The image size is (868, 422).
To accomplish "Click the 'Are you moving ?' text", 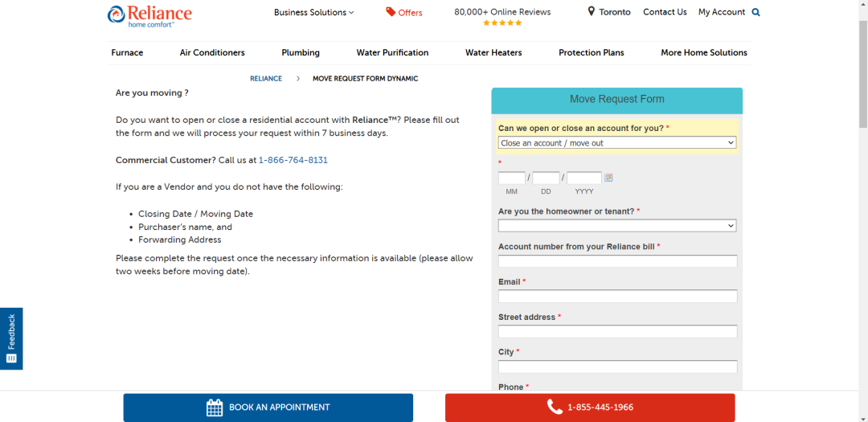I will tap(152, 93).
